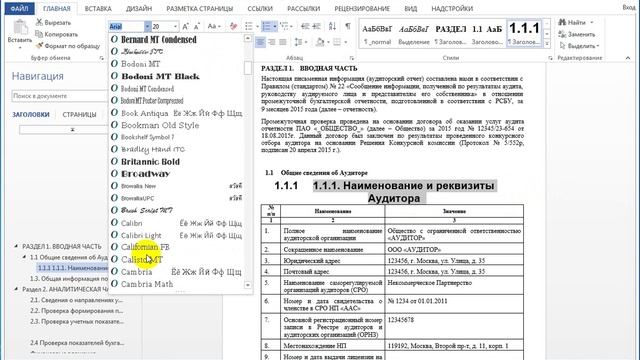Open the ФАЙЛ (File) tab
The image size is (640, 360).
(19, 9)
